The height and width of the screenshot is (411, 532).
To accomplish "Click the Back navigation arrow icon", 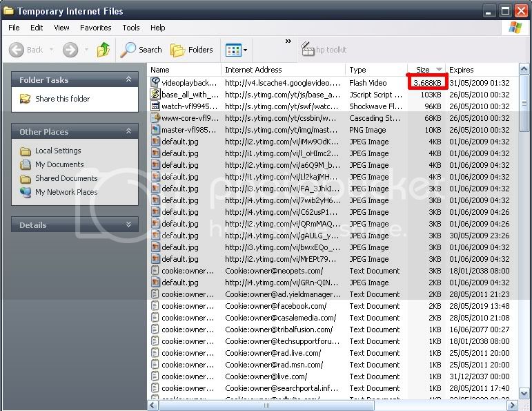I will click(x=17, y=50).
